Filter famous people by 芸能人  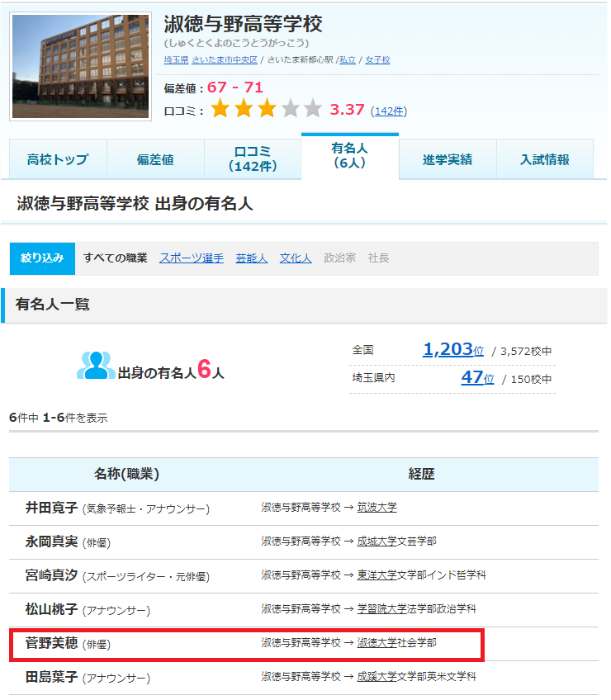tap(251, 258)
